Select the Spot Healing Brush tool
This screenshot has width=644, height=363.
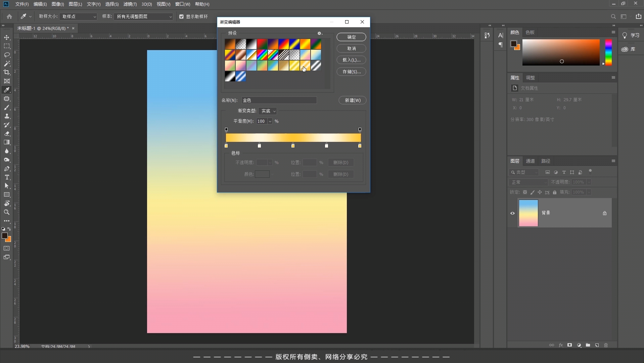pyautogui.click(x=7, y=99)
